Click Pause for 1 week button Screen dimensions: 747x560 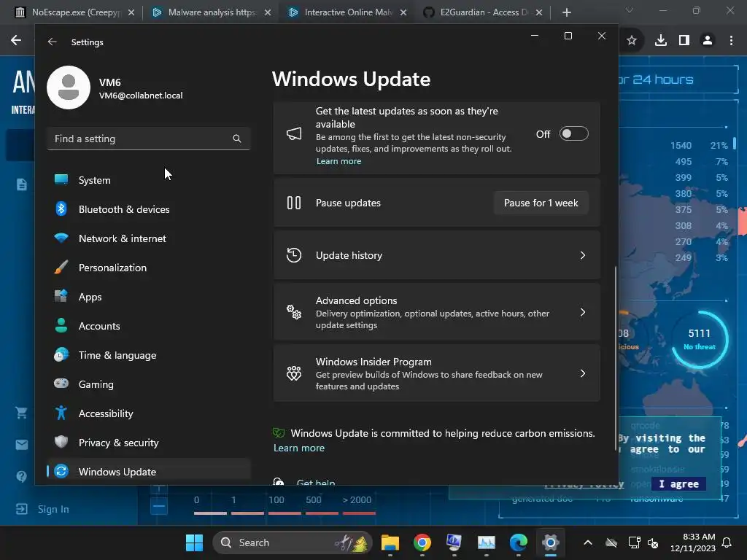click(541, 203)
